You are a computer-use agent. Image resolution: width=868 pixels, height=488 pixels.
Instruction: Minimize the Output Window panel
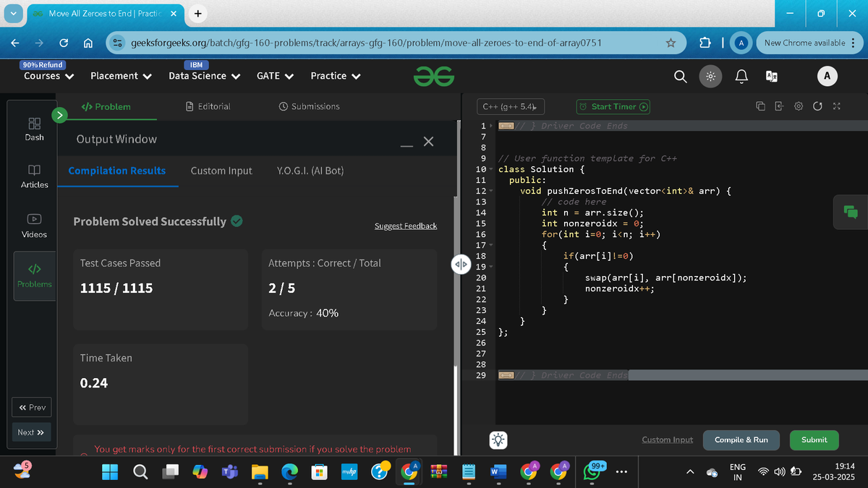tap(407, 147)
